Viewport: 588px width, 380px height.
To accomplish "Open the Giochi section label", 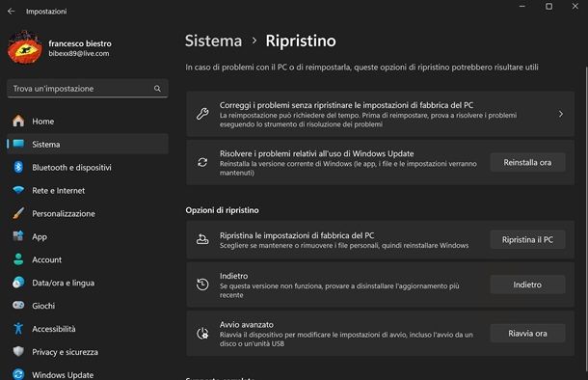I will (x=43, y=306).
